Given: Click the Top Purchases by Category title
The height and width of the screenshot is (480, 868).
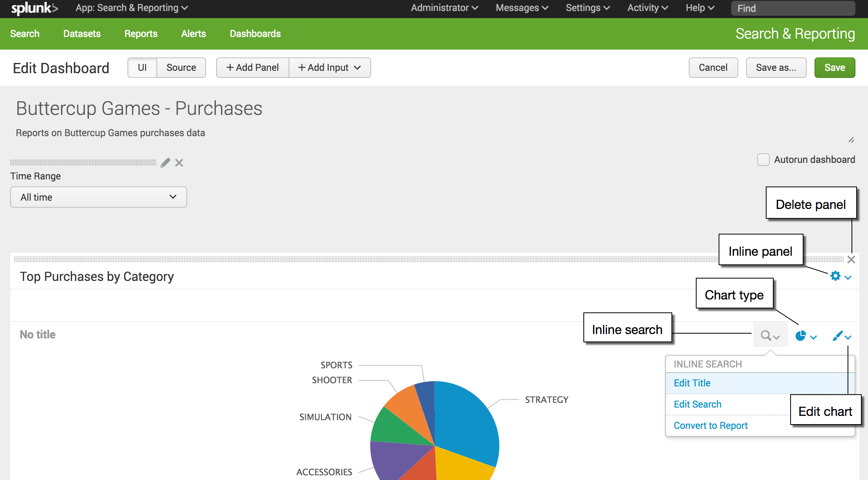Looking at the screenshot, I should pyautogui.click(x=97, y=277).
